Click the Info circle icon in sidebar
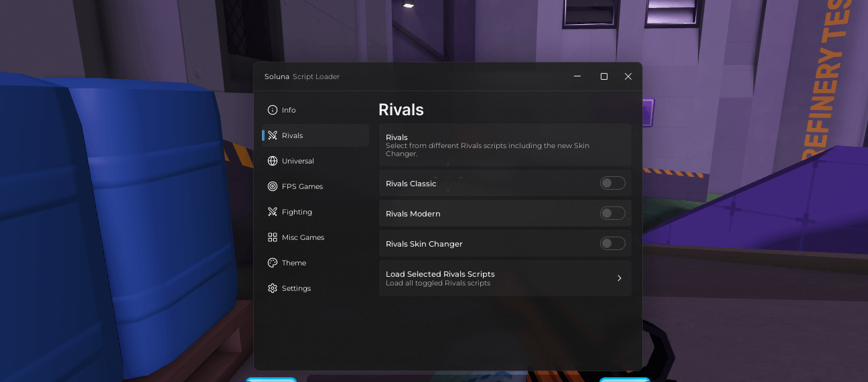 [273, 110]
